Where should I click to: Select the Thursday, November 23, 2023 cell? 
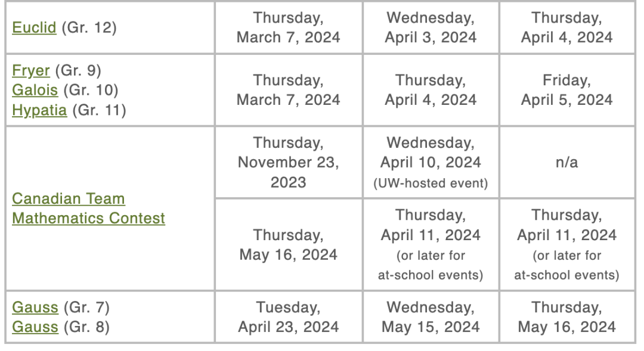point(288,162)
